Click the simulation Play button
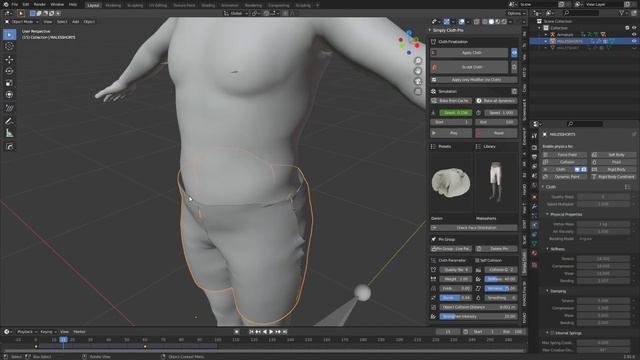The width and height of the screenshot is (640, 360). pyautogui.click(x=451, y=133)
